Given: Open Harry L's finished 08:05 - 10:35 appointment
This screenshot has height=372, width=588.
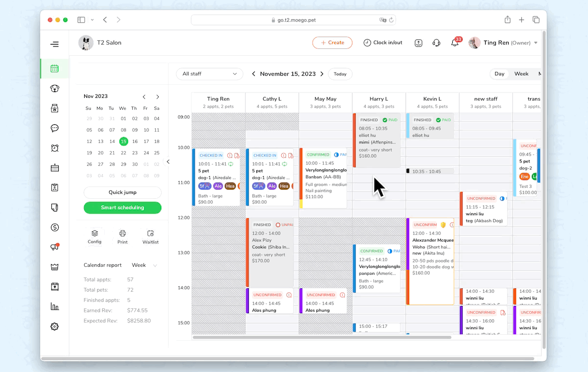Looking at the screenshot, I should coord(377,140).
